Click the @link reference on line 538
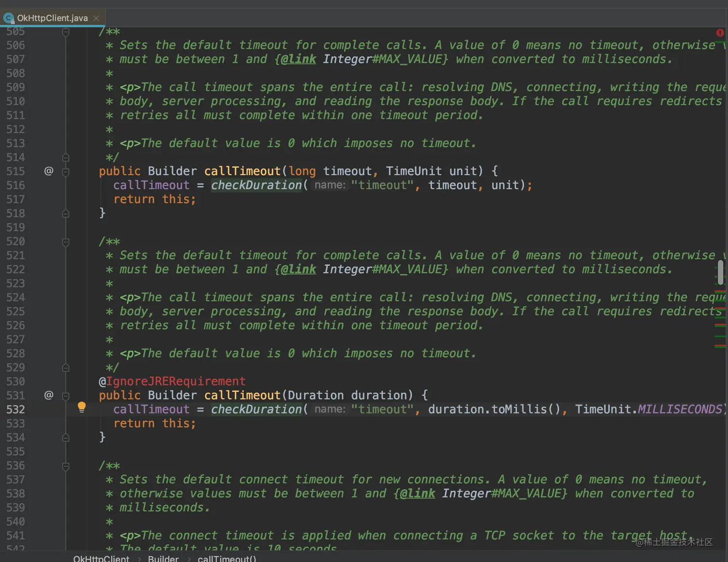 (417, 494)
